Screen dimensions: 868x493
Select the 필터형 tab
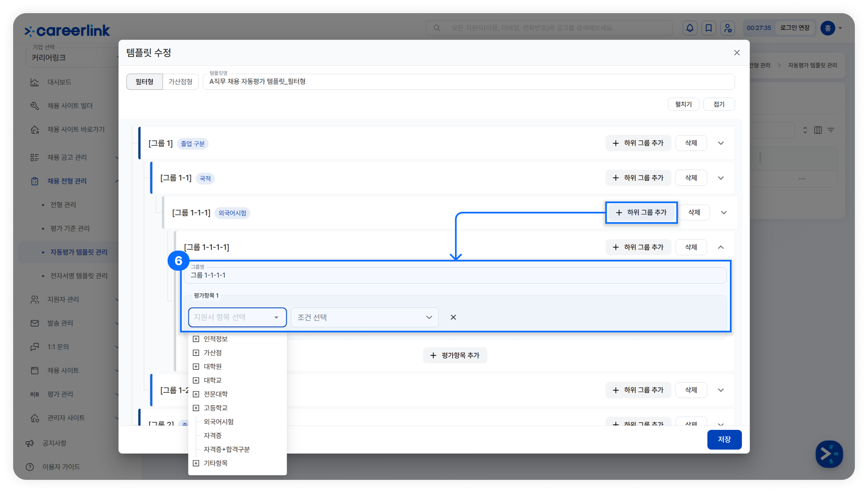(x=144, y=82)
